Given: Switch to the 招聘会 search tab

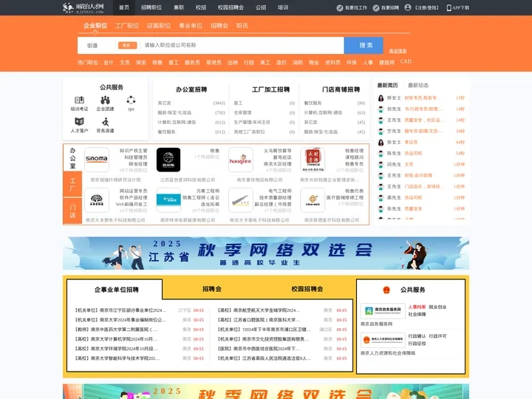Looking at the screenshot, I should point(219,25).
